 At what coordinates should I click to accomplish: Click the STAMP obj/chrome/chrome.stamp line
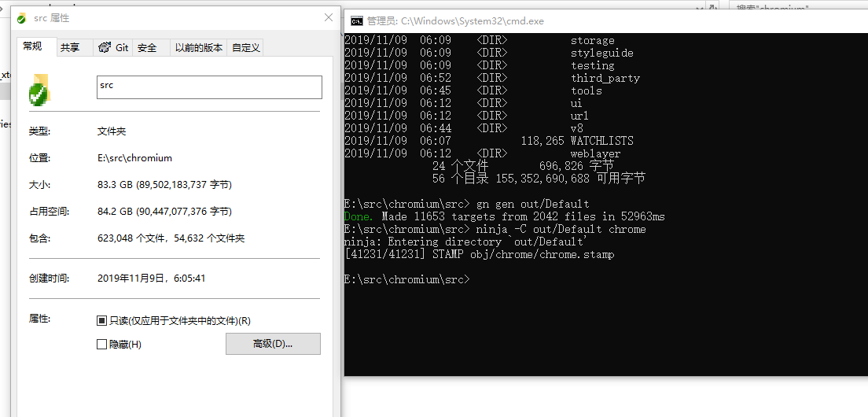click(x=480, y=255)
